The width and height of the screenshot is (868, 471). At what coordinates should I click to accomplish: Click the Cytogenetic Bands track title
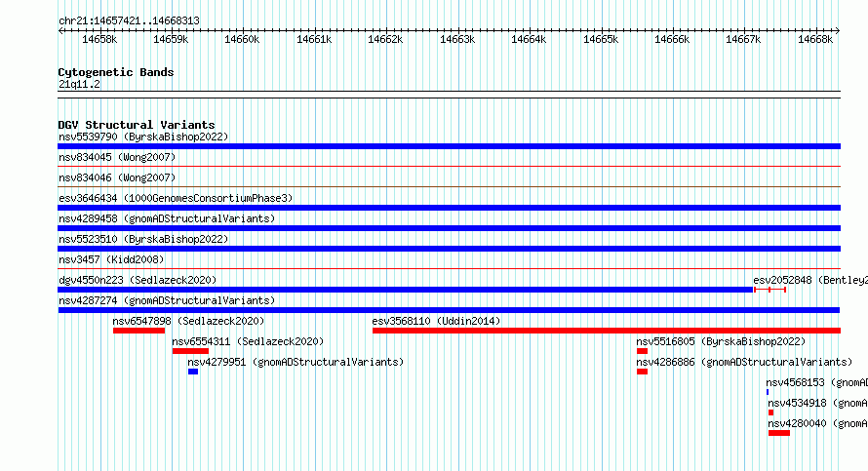[x=116, y=72]
